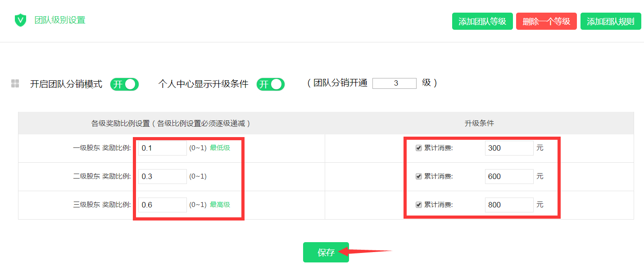The width and height of the screenshot is (644, 271).
Task: Click the 团队级别设置 page title
Action: point(60,20)
